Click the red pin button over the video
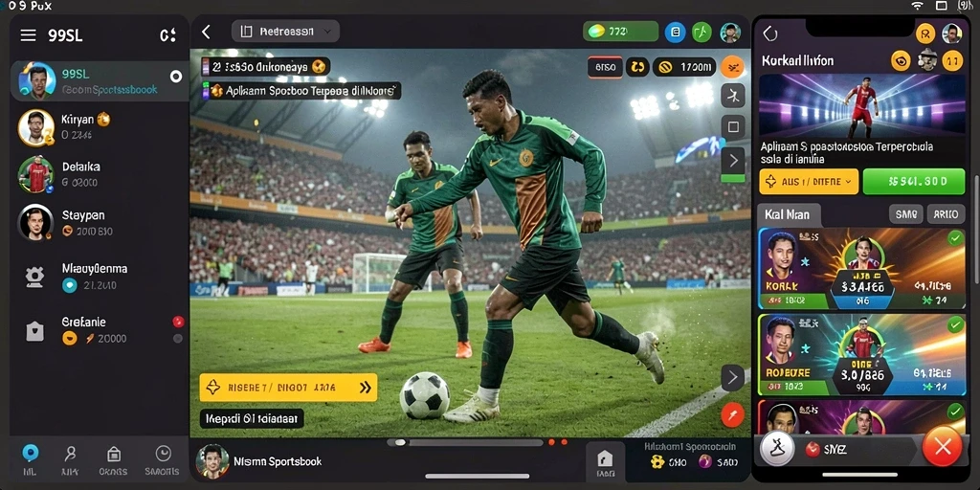 coord(732,414)
